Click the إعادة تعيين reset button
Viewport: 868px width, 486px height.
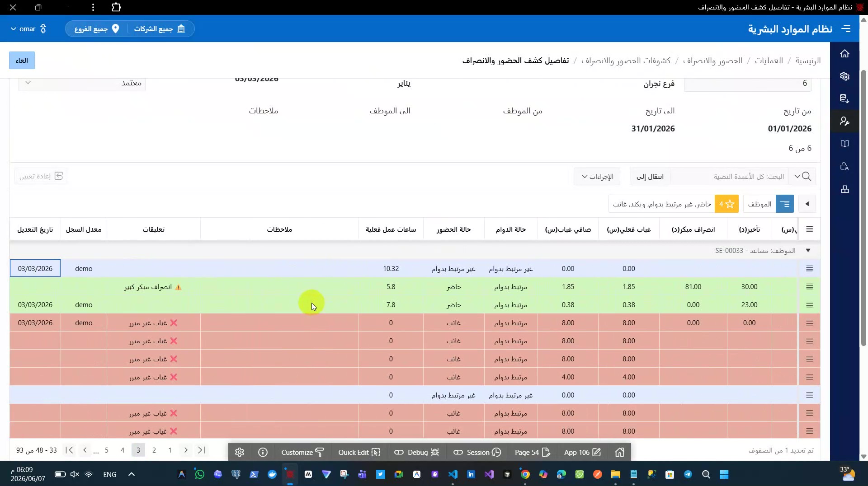(x=41, y=176)
